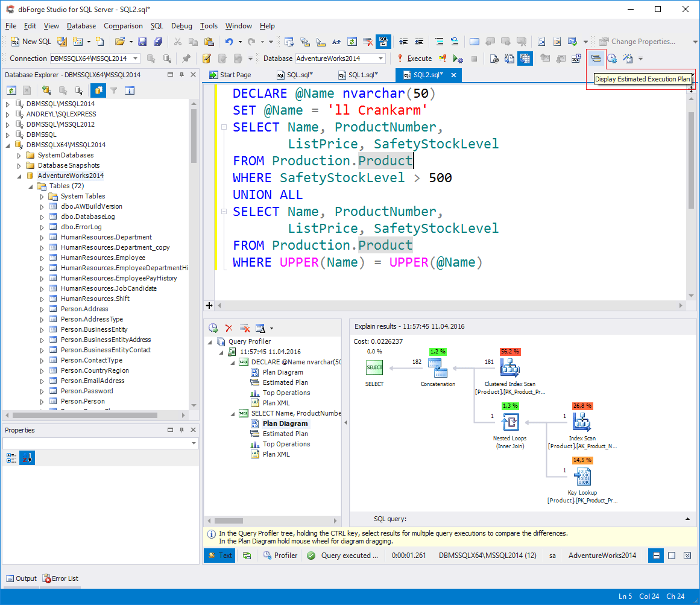Click the Paste icon in the toolbar
This screenshot has height=605, width=700.
(x=208, y=42)
